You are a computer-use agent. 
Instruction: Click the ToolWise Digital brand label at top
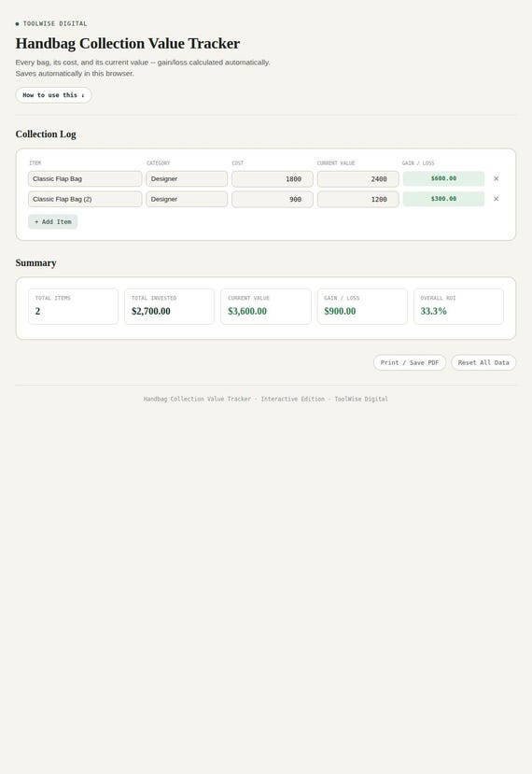pyautogui.click(x=55, y=23)
